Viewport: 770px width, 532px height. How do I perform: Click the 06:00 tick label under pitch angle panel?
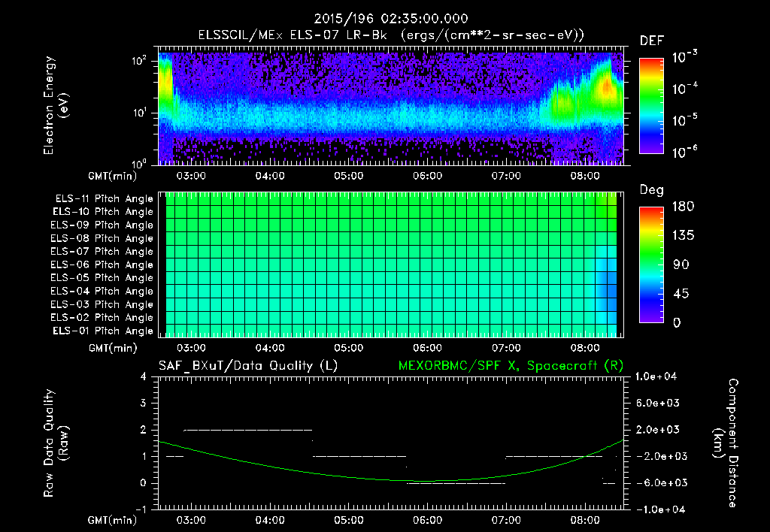tap(427, 348)
